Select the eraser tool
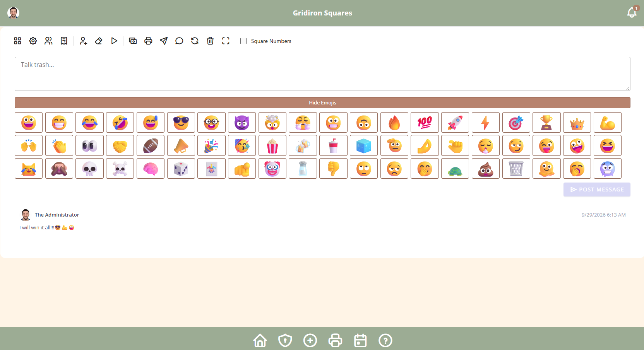644x350 pixels. click(x=99, y=41)
